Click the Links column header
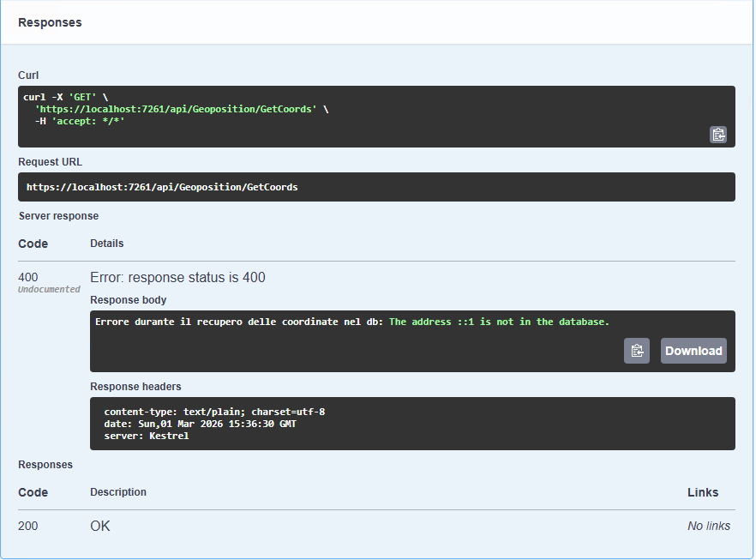 [703, 492]
